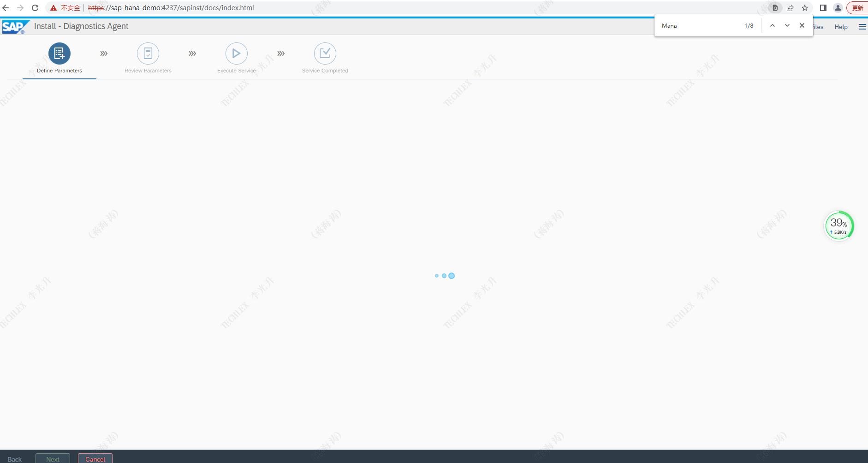Go back with browser back arrow
Screen dimensions: 868x463
pos(6,8)
